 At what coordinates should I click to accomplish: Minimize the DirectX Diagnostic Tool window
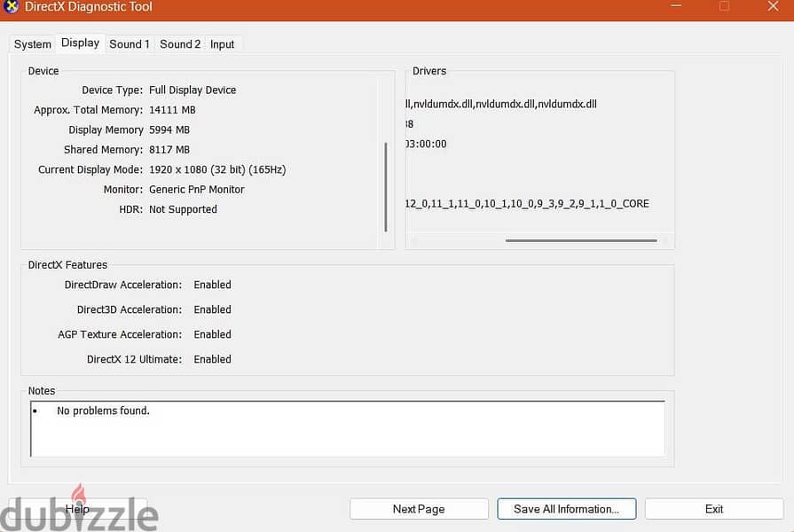coord(676,6)
